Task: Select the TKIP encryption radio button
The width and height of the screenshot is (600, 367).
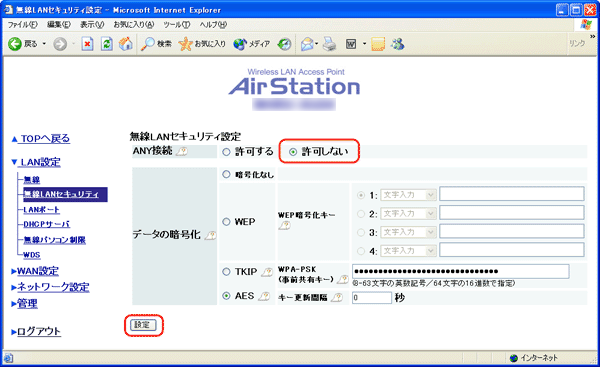Action: [227, 272]
